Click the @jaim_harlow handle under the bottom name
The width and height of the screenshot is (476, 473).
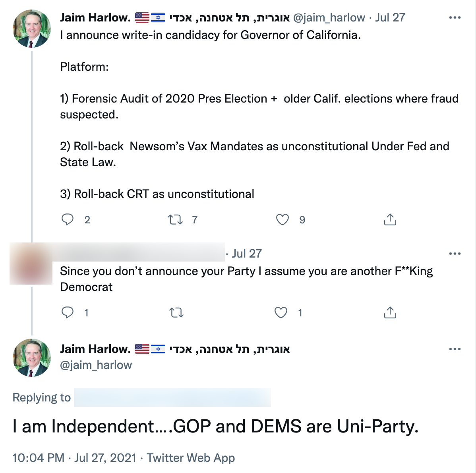[x=96, y=365]
